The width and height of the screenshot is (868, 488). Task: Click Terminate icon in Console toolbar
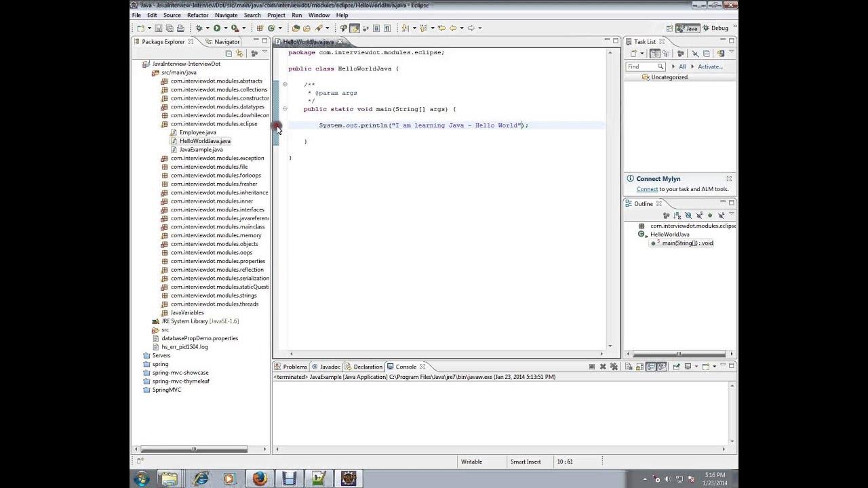[592, 367]
